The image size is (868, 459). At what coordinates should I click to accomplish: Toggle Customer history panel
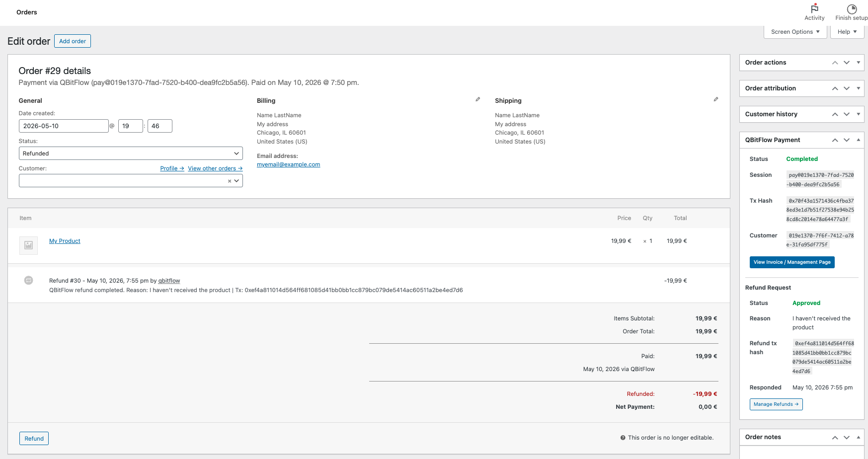pos(858,114)
